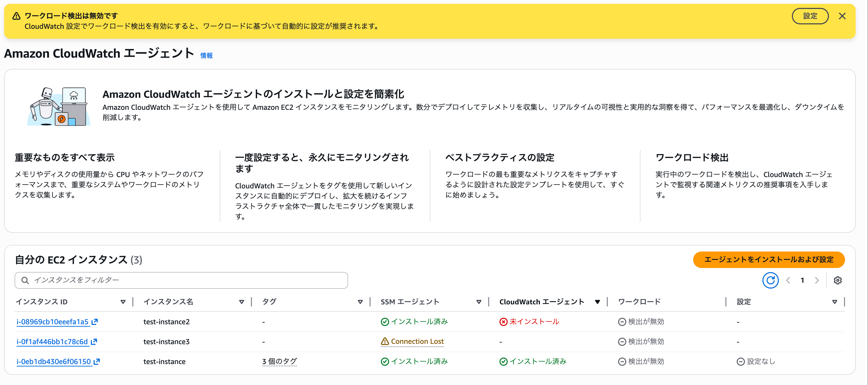Click the Connection Lost warning status
The height and width of the screenshot is (385, 868).
(x=412, y=341)
